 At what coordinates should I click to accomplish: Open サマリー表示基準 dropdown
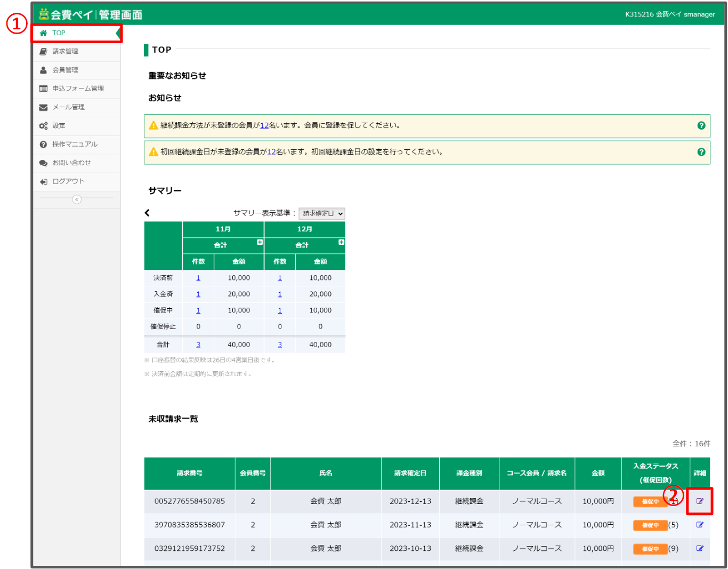tap(322, 213)
